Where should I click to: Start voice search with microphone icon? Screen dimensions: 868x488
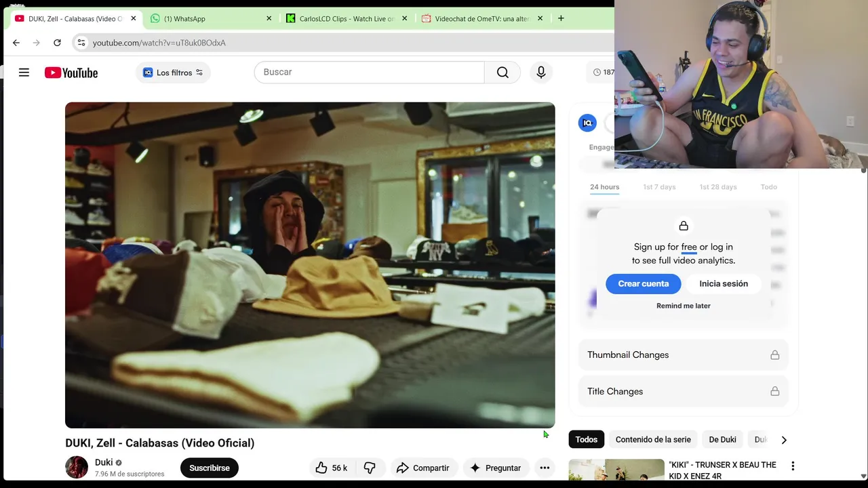pyautogui.click(x=540, y=72)
